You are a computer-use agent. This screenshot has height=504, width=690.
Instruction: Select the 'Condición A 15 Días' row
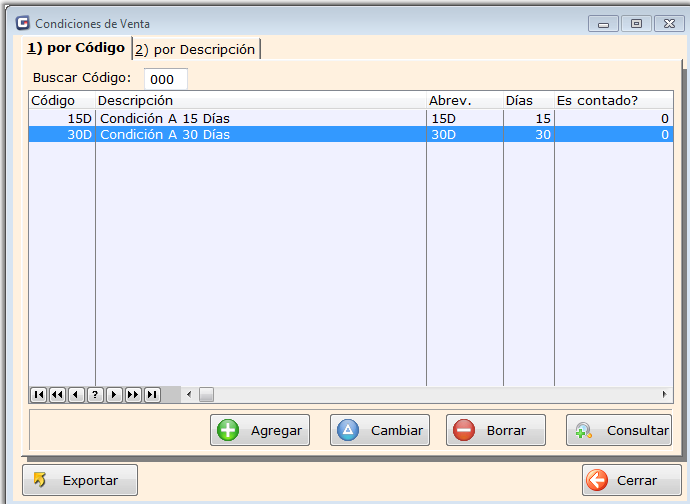pyautogui.click(x=260, y=119)
